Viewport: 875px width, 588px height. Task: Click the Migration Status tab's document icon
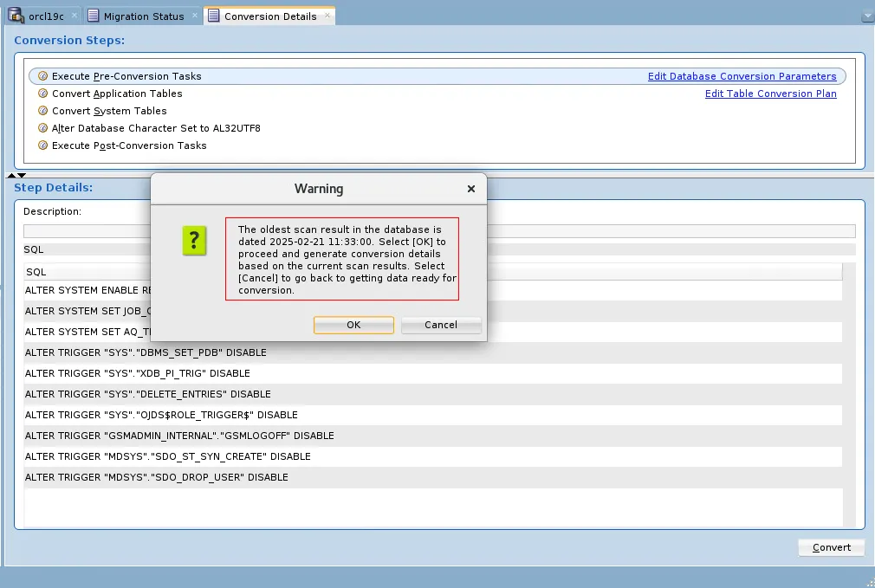[94, 15]
